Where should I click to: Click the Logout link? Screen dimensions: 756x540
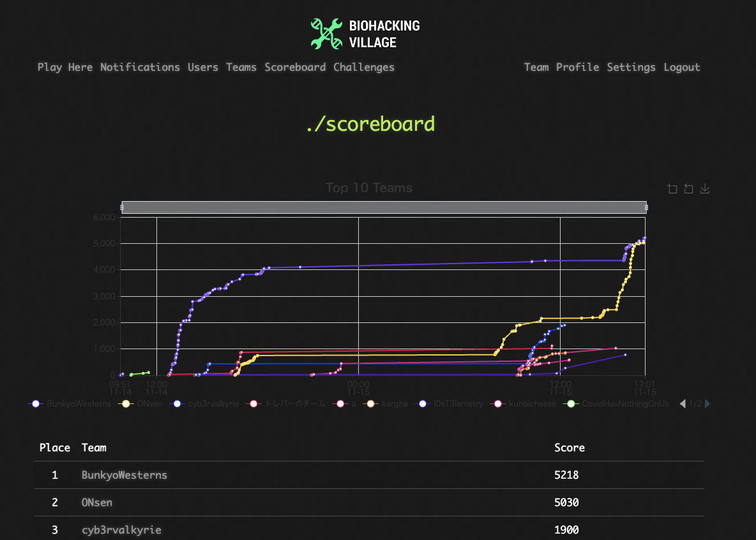(681, 67)
